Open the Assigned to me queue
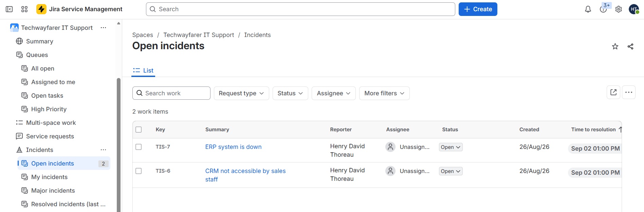 coord(53,82)
